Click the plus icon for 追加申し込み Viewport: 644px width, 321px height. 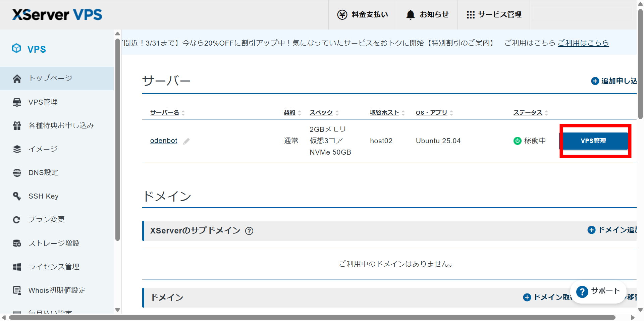click(595, 81)
